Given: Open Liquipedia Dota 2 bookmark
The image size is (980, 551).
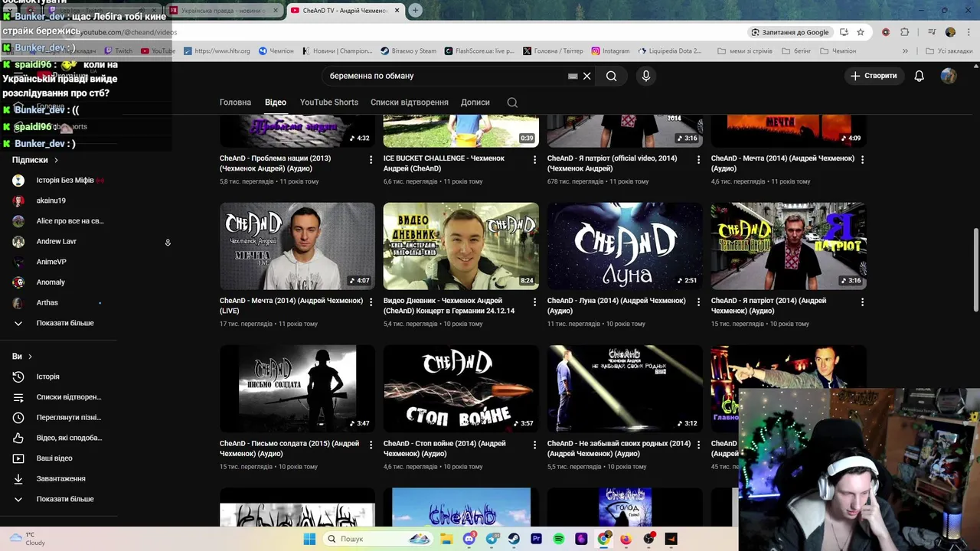Looking at the screenshot, I should (x=670, y=51).
